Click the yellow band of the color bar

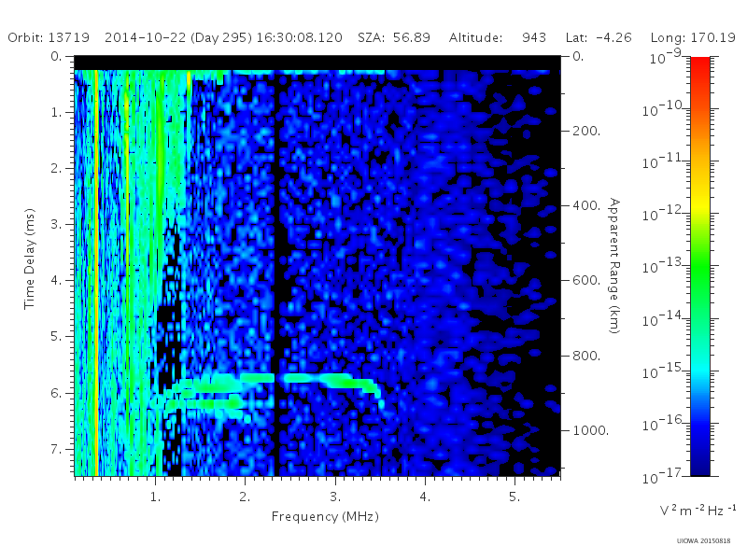[x=700, y=204]
